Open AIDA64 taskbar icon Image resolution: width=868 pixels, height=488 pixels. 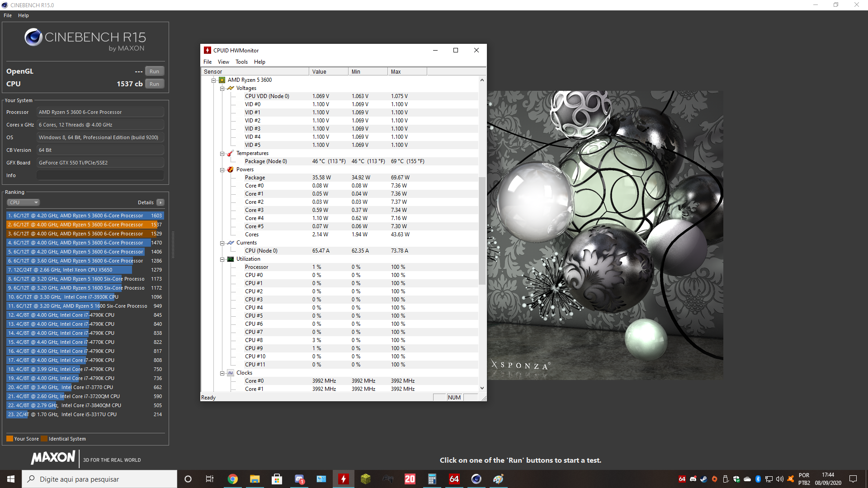pos(454,479)
